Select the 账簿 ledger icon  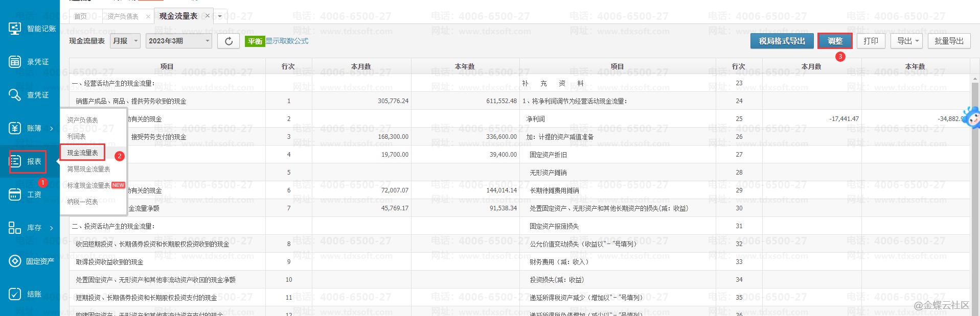click(15, 128)
